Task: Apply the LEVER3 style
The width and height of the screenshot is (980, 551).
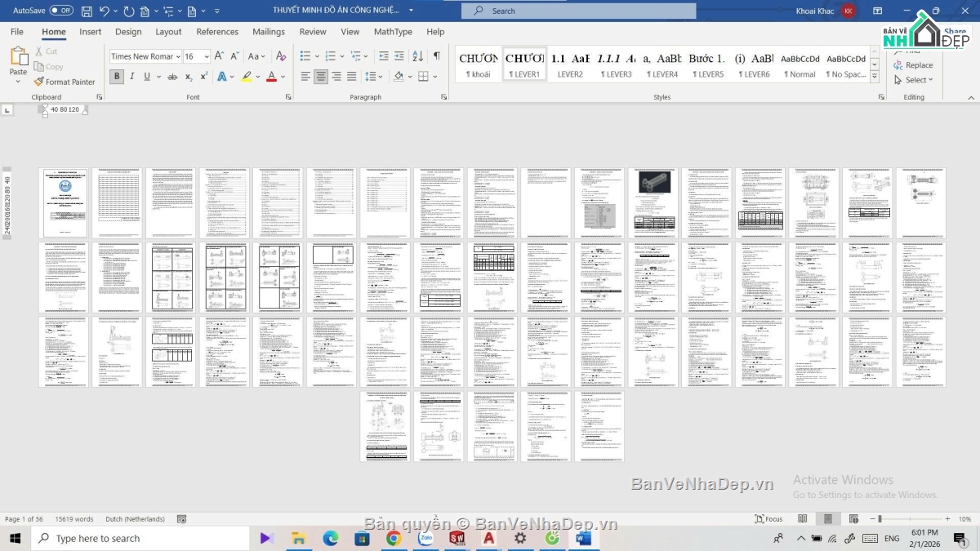Action: click(x=617, y=64)
